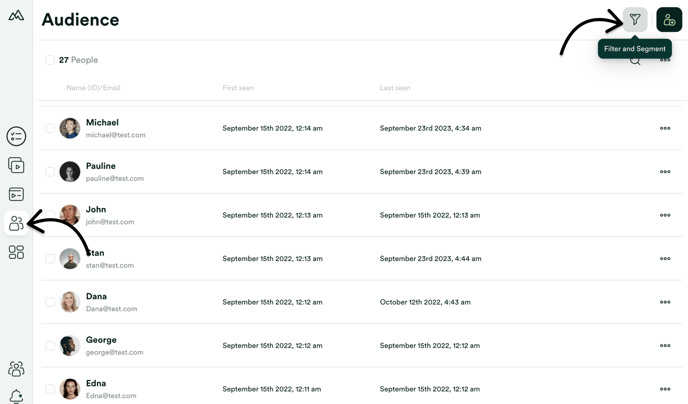Click email pauline@test.com
Image resolution: width=688 pixels, height=404 pixels.
[115, 179]
